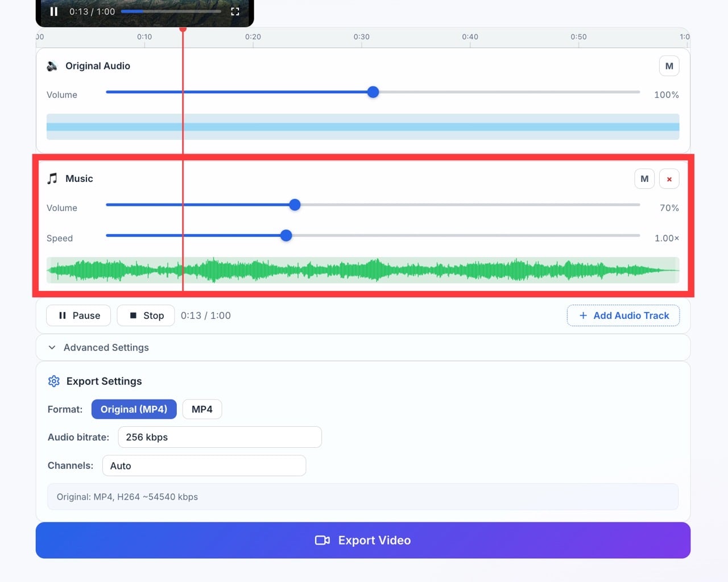The image size is (728, 582).
Task: Mute the Original Audio track
Action: coord(669,66)
